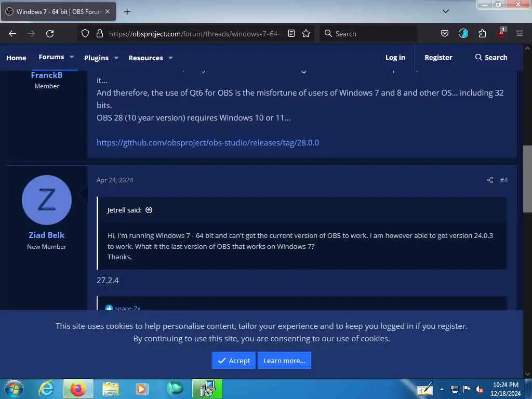Open the extensions puzzle icon
This screenshot has width=532, height=399.
point(482,33)
